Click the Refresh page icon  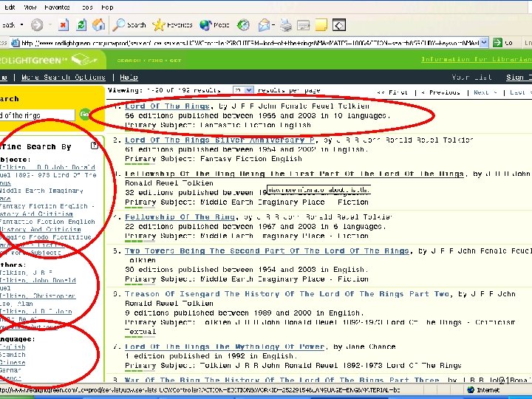pos(81,25)
